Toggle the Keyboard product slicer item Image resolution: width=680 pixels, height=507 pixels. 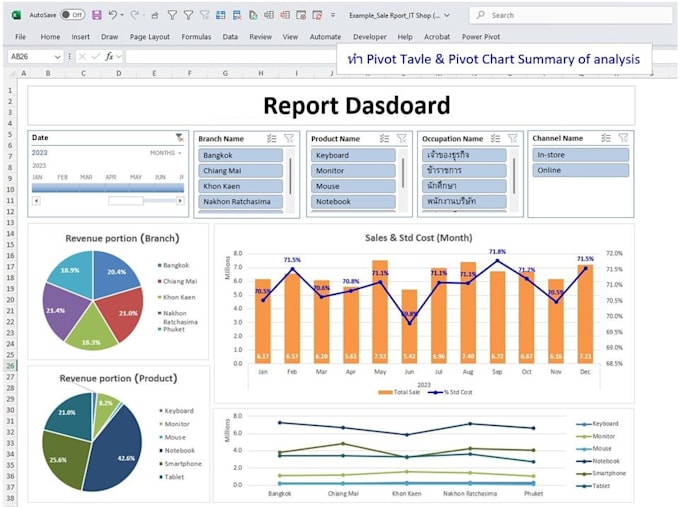pyautogui.click(x=353, y=155)
